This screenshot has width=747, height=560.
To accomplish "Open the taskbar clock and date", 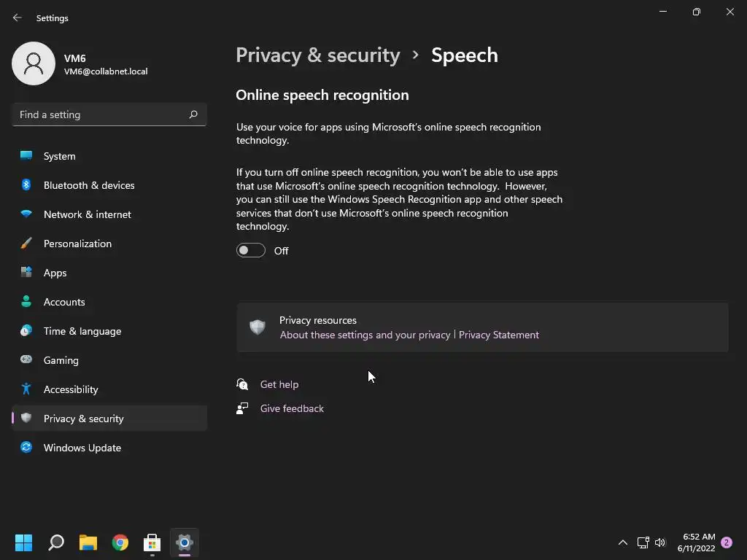I will 696,542.
